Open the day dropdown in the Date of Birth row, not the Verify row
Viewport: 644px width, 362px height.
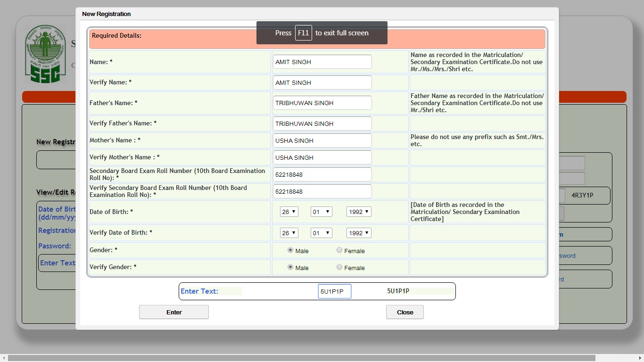pyautogui.click(x=289, y=212)
